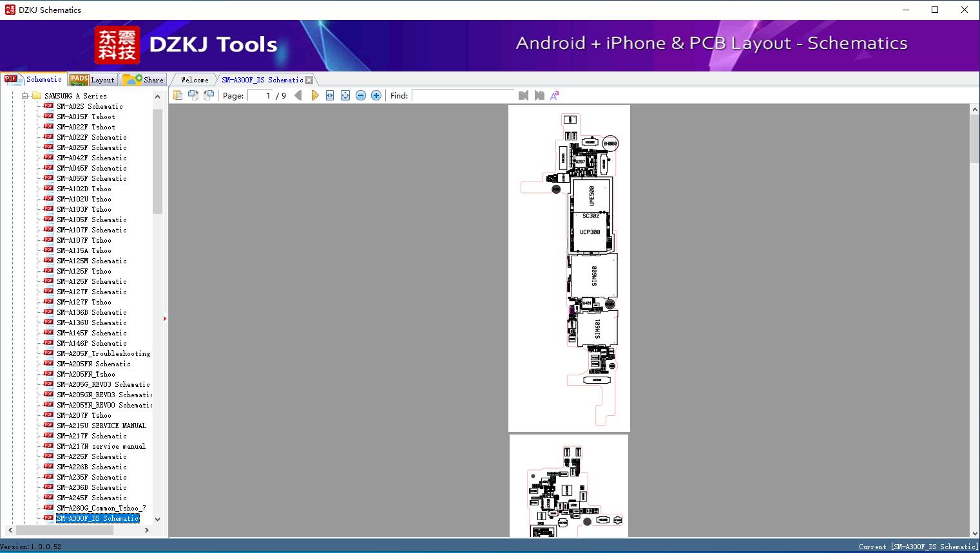Open the Share tab
The height and width of the screenshot is (553, 980).
coord(143,80)
